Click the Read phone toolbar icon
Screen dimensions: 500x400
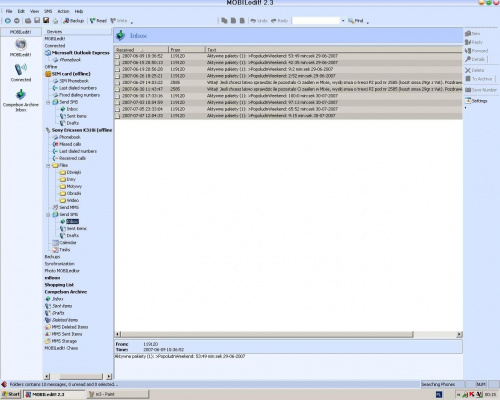tap(98, 21)
